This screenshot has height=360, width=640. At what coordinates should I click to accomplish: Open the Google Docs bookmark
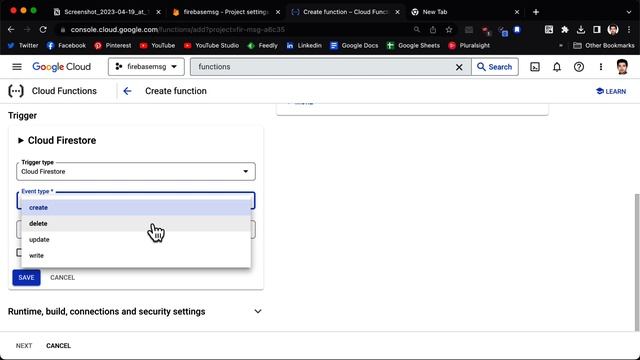click(x=354, y=45)
